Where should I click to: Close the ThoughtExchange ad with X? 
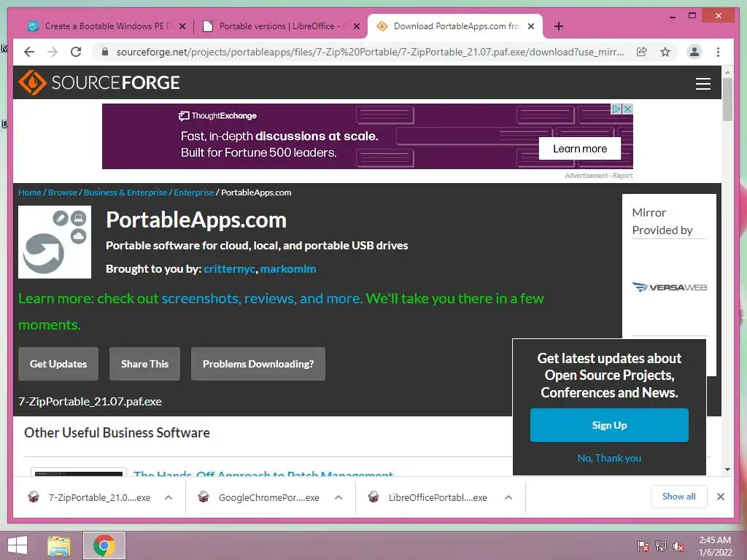(628, 109)
